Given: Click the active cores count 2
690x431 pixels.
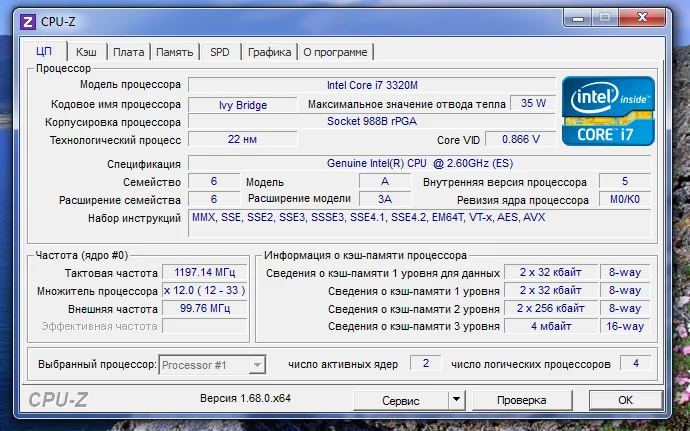Looking at the screenshot, I should (426, 363).
